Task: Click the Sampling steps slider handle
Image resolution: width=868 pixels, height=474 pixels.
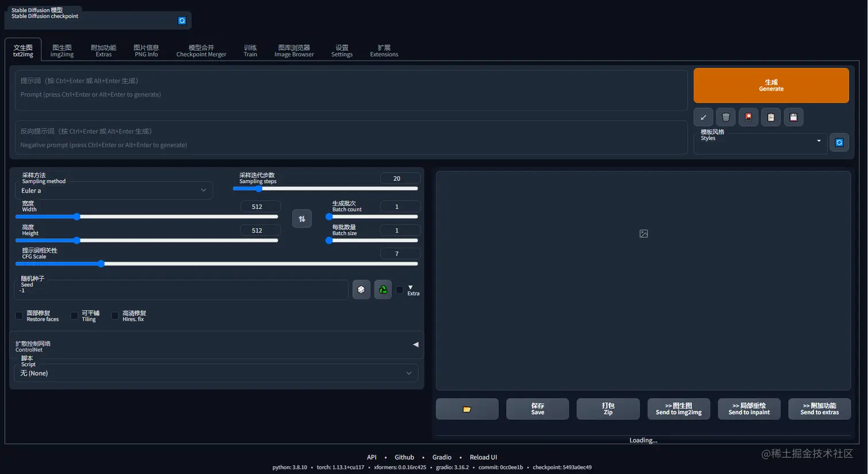Action: point(259,188)
